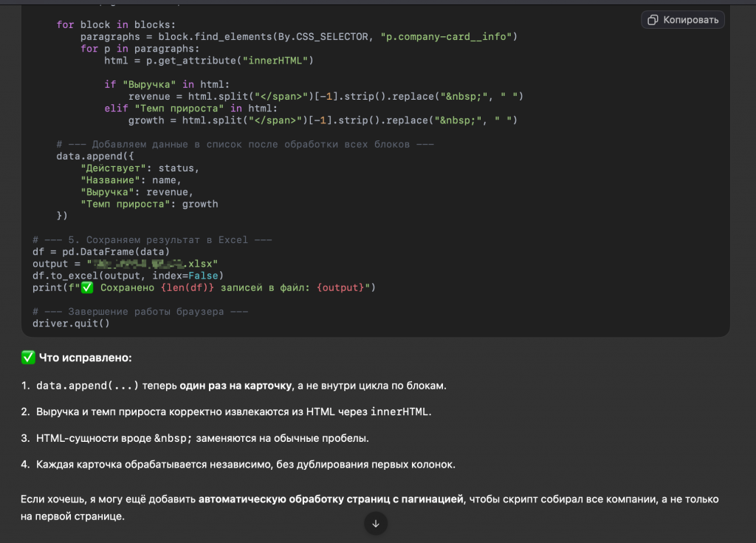Click the inline code innerHTML in list item 2
The width and height of the screenshot is (756, 543).
(x=398, y=411)
